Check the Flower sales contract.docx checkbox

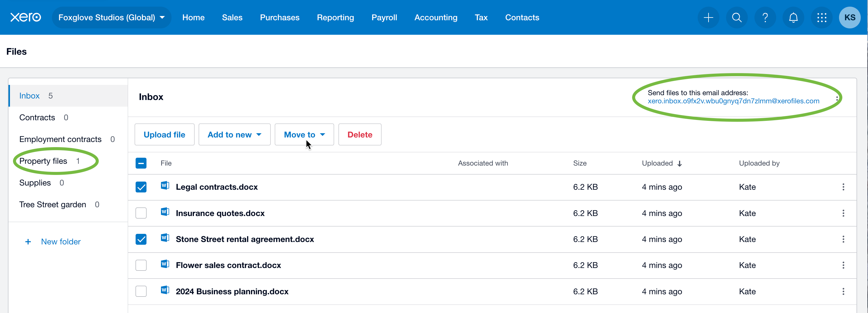click(x=141, y=265)
